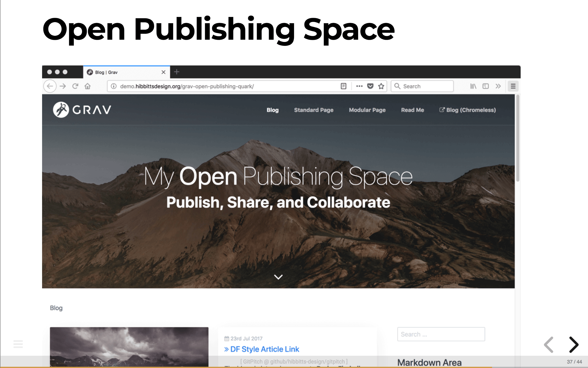Click the browser reload icon
The image size is (588, 368).
point(75,86)
